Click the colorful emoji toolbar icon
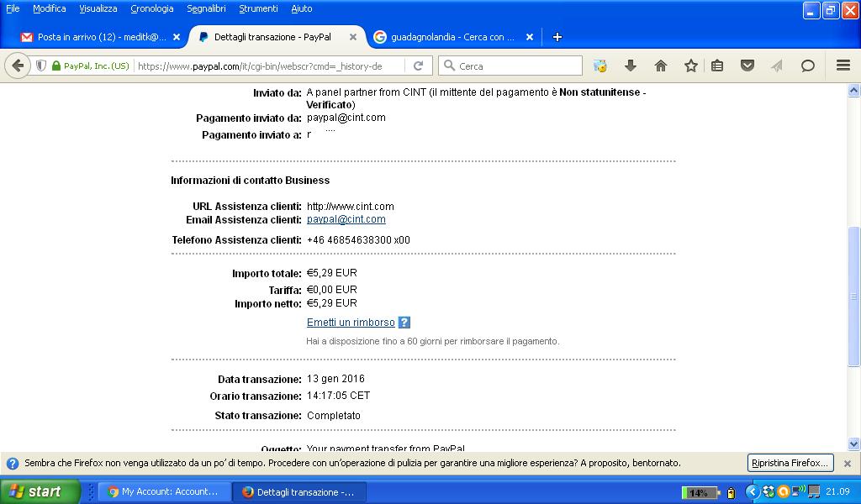Screen dimensions: 861x504 pyautogui.click(x=600, y=66)
